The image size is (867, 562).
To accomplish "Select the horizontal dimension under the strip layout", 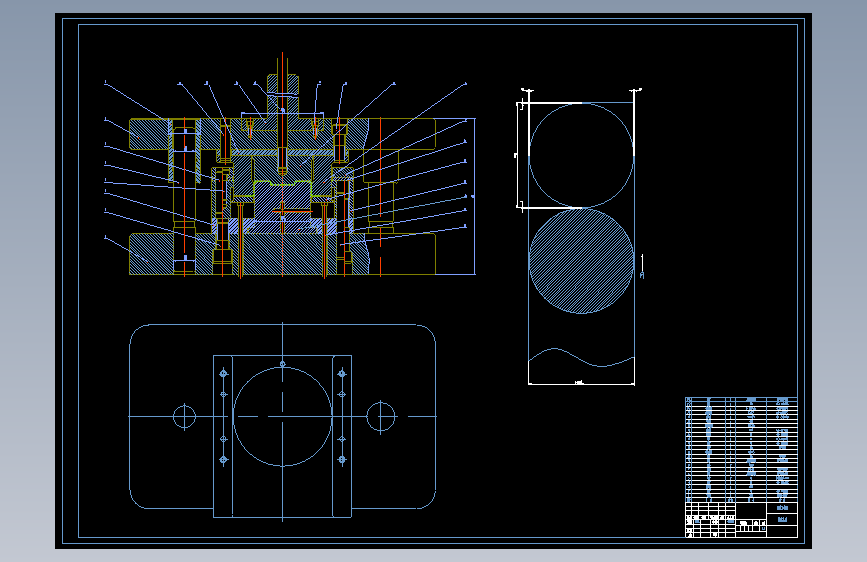I will click(x=581, y=383).
